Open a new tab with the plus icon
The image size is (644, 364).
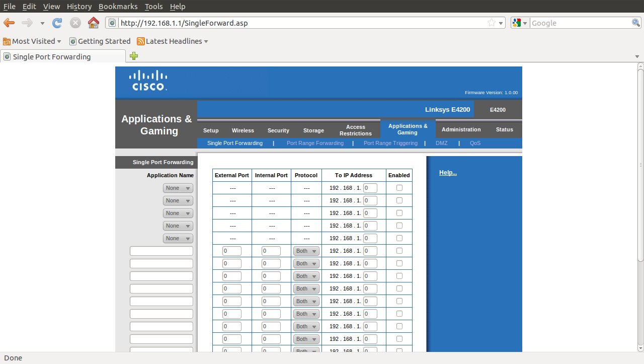coord(134,56)
